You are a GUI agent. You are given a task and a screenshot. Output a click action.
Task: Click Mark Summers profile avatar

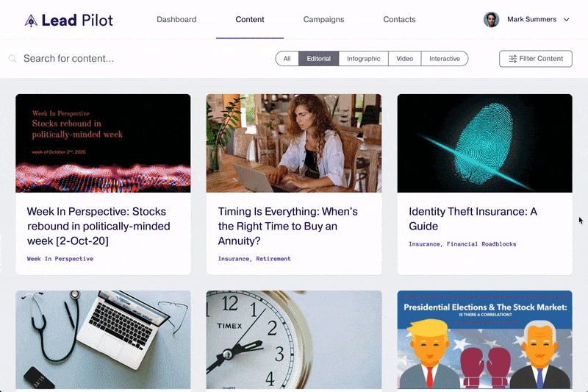pyautogui.click(x=491, y=20)
